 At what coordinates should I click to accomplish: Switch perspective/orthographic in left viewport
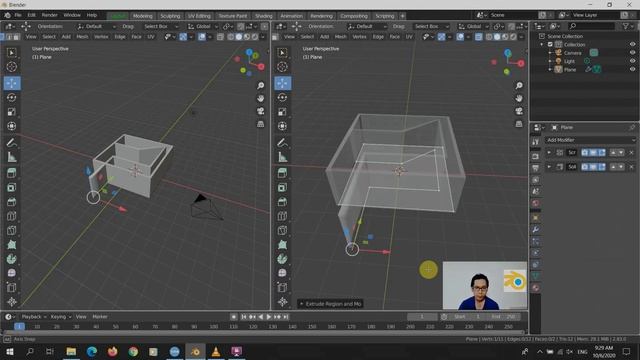[260, 124]
